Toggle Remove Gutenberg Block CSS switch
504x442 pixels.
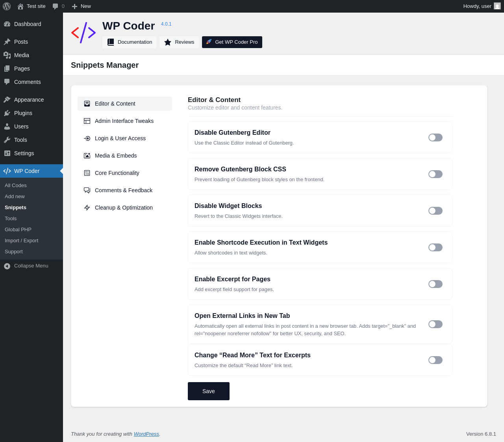[x=435, y=174]
